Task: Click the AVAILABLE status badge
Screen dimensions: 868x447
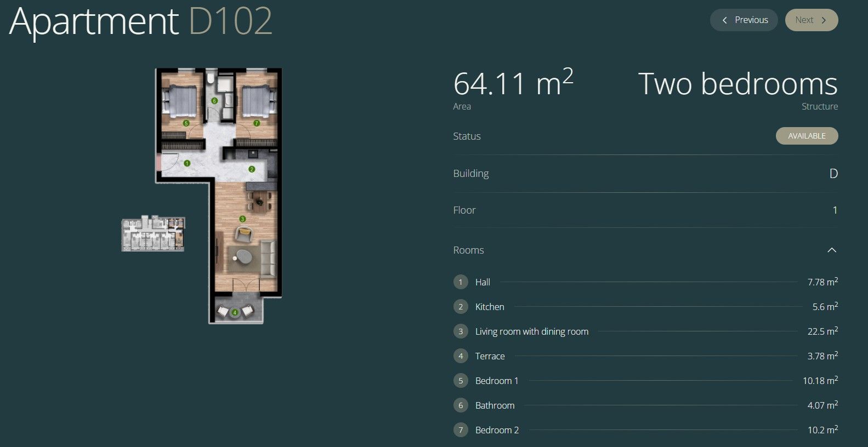Action: tap(807, 136)
